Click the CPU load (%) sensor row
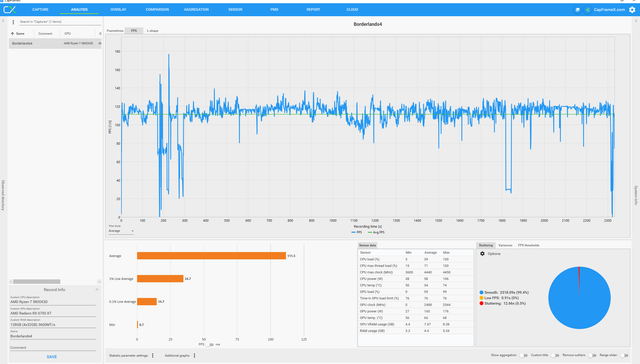Image resolution: width=640 pixels, height=364 pixels. pos(415,259)
